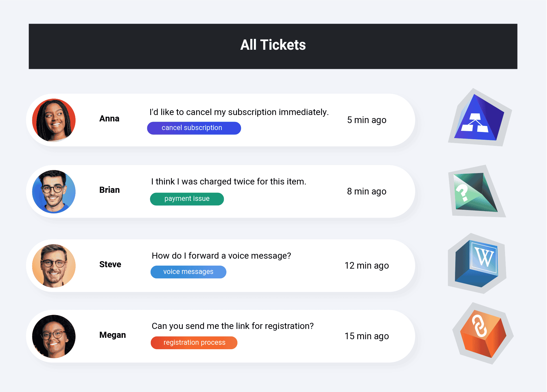Click the green question mark icon
547x392 pixels.
(x=477, y=191)
